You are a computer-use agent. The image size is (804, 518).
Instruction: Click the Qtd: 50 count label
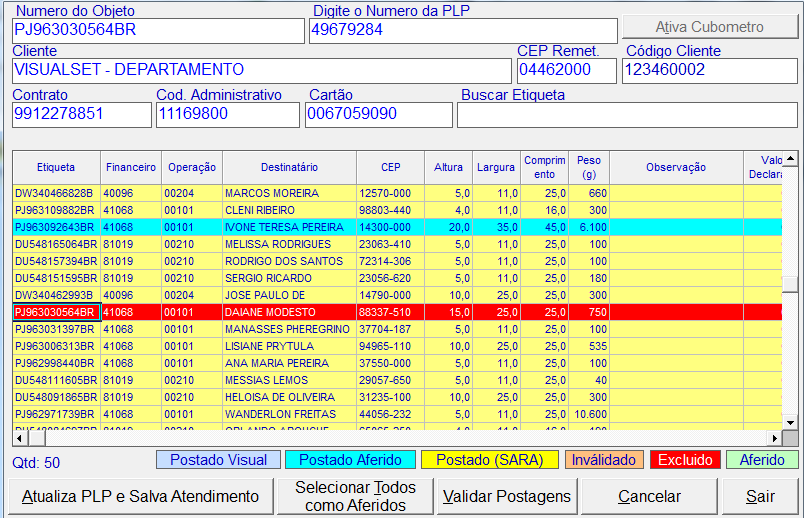click(36, 463)
